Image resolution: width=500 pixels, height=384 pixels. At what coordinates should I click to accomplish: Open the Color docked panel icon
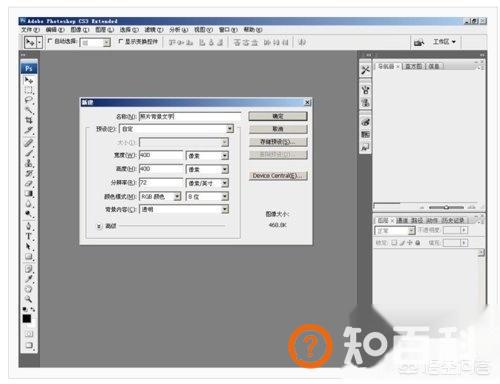(x=365, y=122)
